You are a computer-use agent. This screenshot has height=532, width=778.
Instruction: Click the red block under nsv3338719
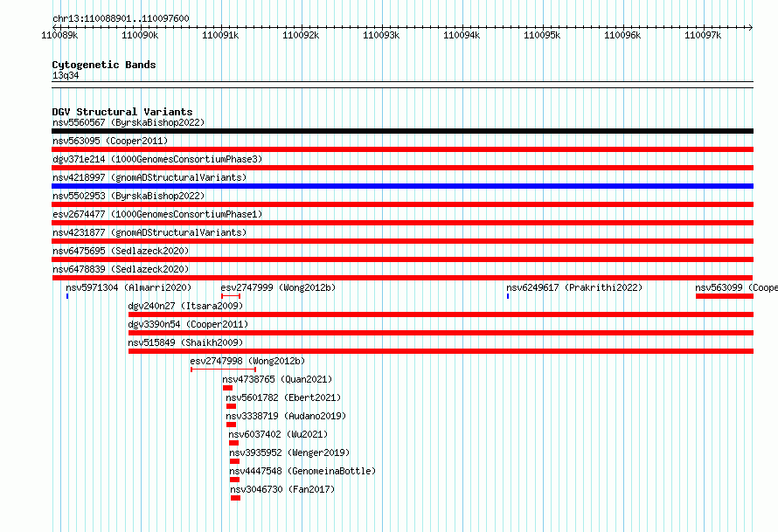point(232,425)
